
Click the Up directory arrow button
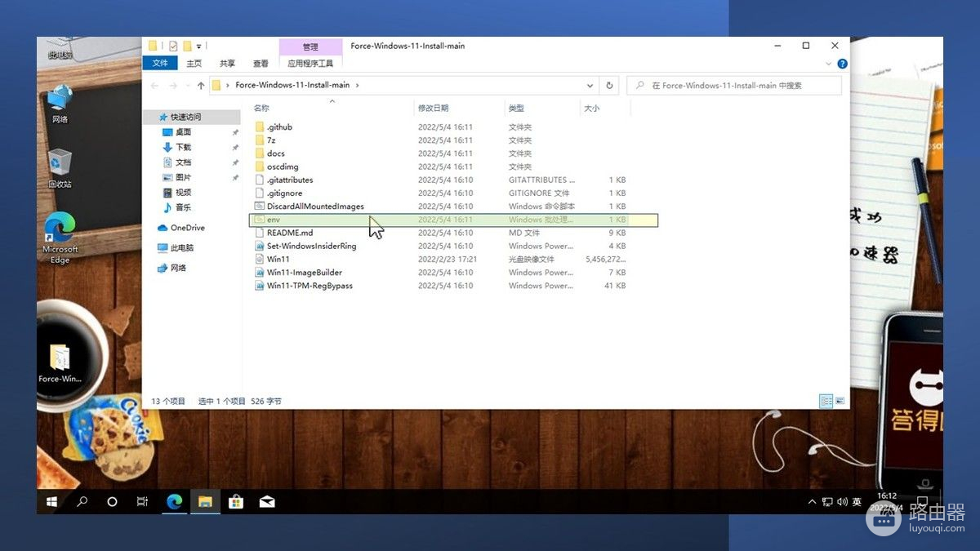[201, 86]
